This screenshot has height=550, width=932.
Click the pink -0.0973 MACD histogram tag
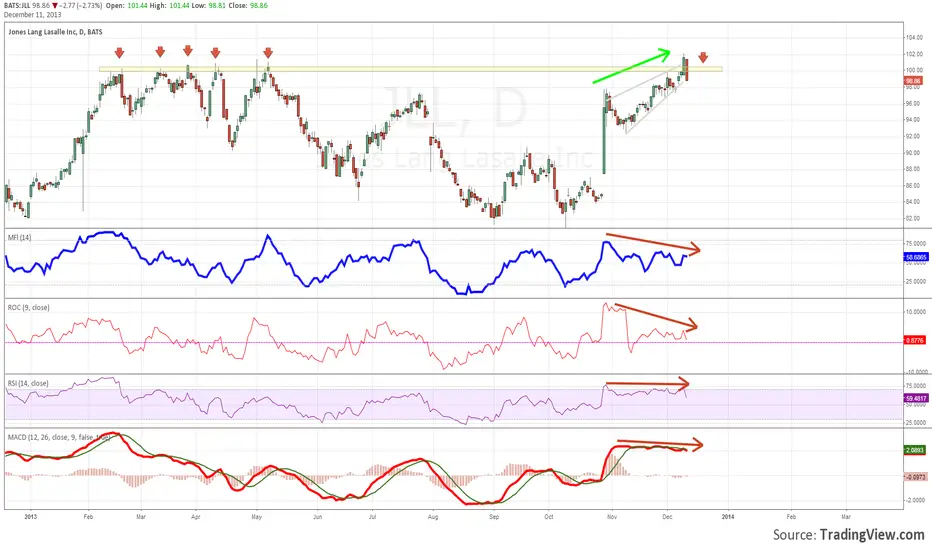[915, 477]
